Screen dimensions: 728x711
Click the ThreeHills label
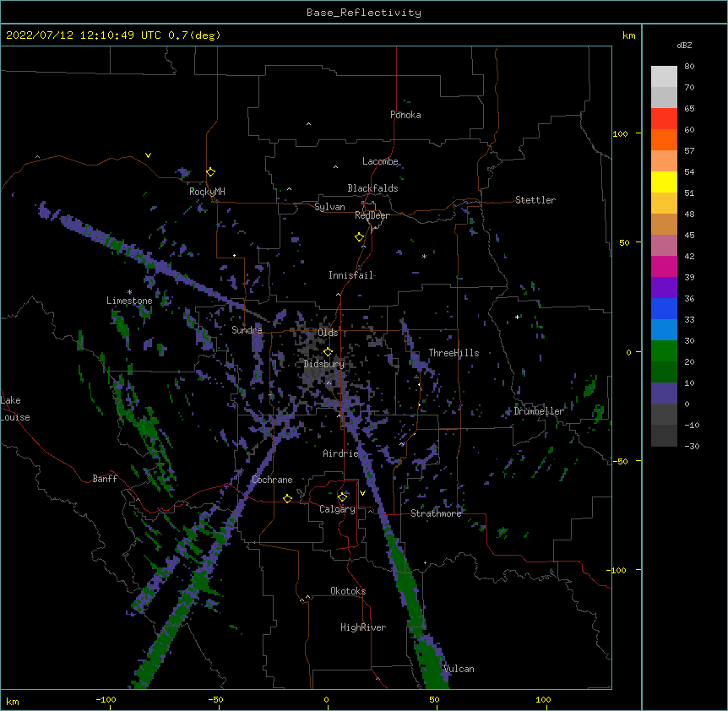click(454, 353)
